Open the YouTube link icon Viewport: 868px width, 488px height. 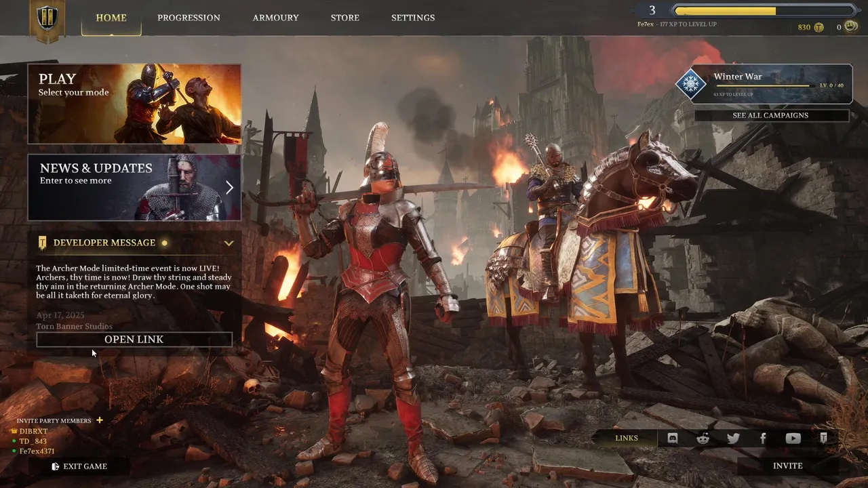pyautogui.click(x=793, y=439)
